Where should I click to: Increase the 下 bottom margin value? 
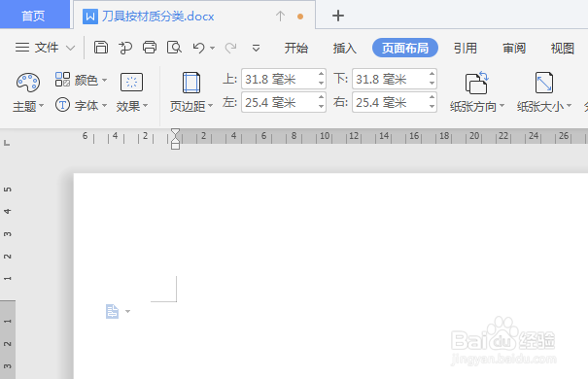(432, 74)
